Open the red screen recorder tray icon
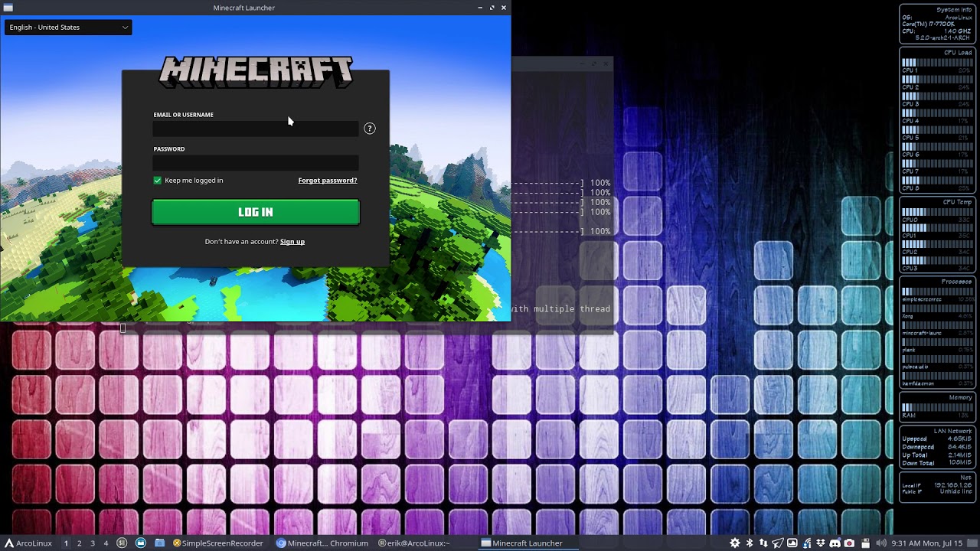 pyautogui.click(x=849, y=543)
